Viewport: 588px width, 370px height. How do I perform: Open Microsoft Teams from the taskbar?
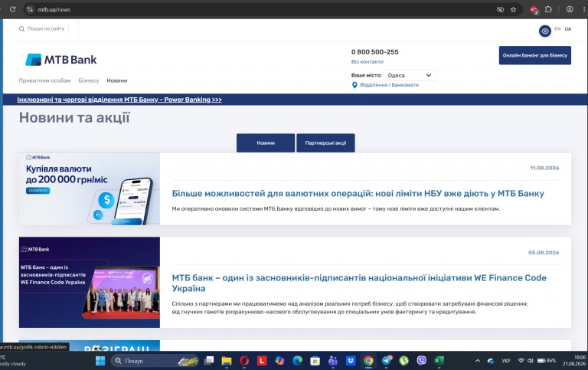(332, 361)
